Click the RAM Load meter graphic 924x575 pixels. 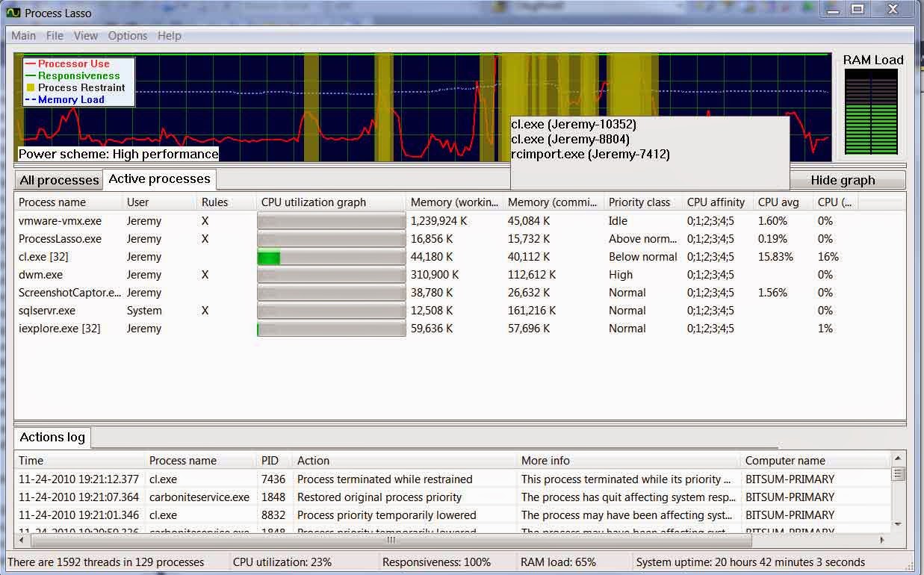(872, 112)
